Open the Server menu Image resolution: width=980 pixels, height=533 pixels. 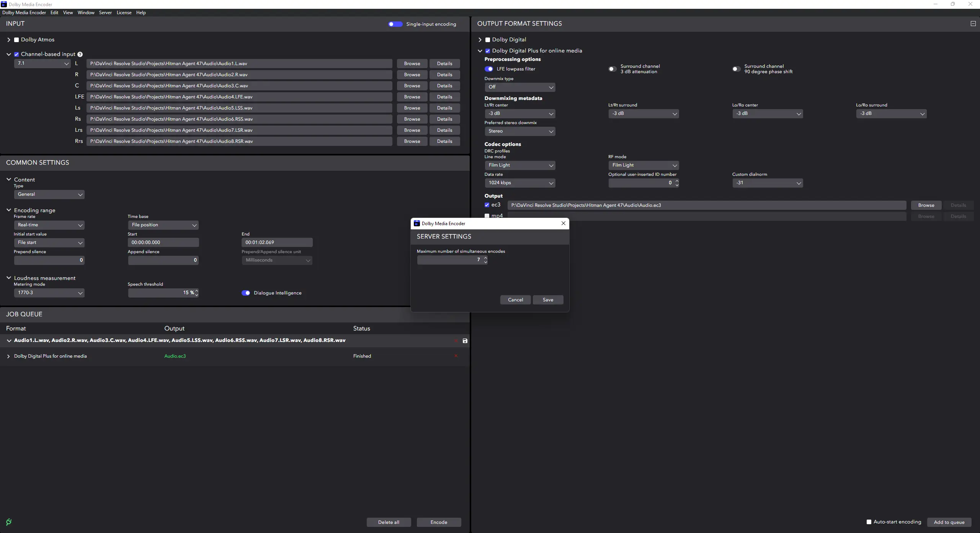click(105, 13)
